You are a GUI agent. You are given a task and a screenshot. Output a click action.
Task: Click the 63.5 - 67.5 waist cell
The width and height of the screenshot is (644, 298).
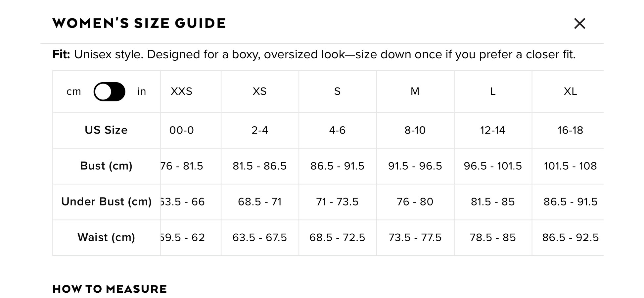pyautogui.click(x=259, y=237)
